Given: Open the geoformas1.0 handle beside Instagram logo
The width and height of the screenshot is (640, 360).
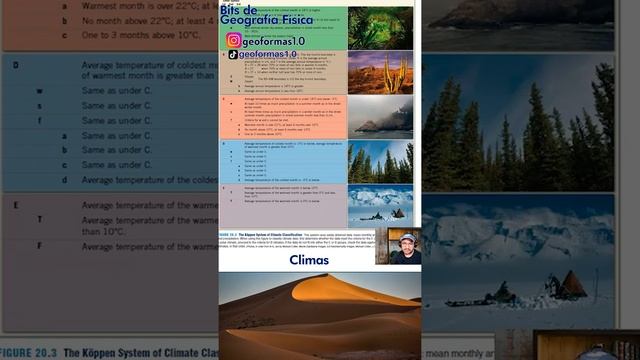Looking at the screenshot, I should click(273, 41).
